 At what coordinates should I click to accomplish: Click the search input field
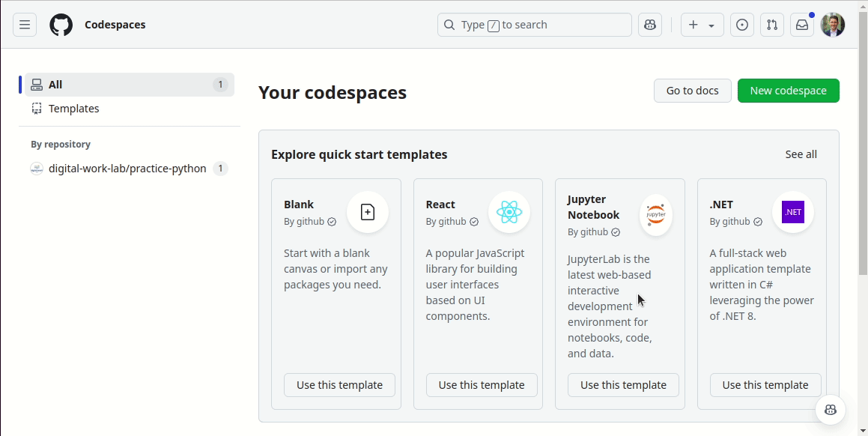(534, 25)
